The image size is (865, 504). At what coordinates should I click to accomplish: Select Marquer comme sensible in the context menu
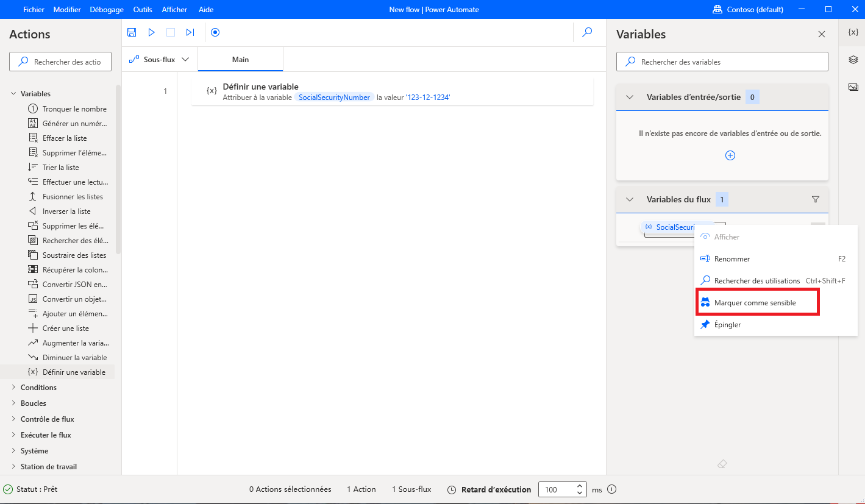[x=757, y=302]
